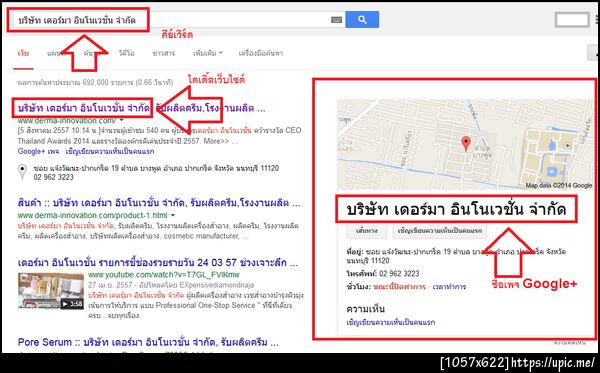Screen dimensions: 600x373
Task: Click the red location marker on the map
Action: [x=466, y=143]
